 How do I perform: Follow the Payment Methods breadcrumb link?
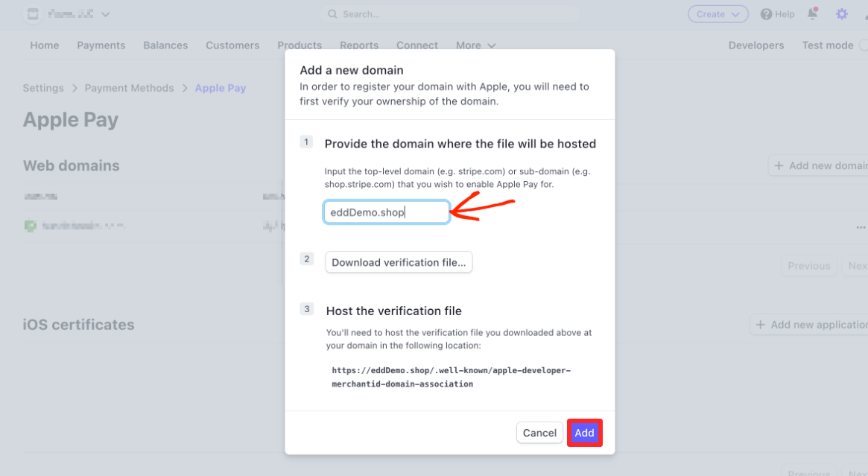coord(129,88)
